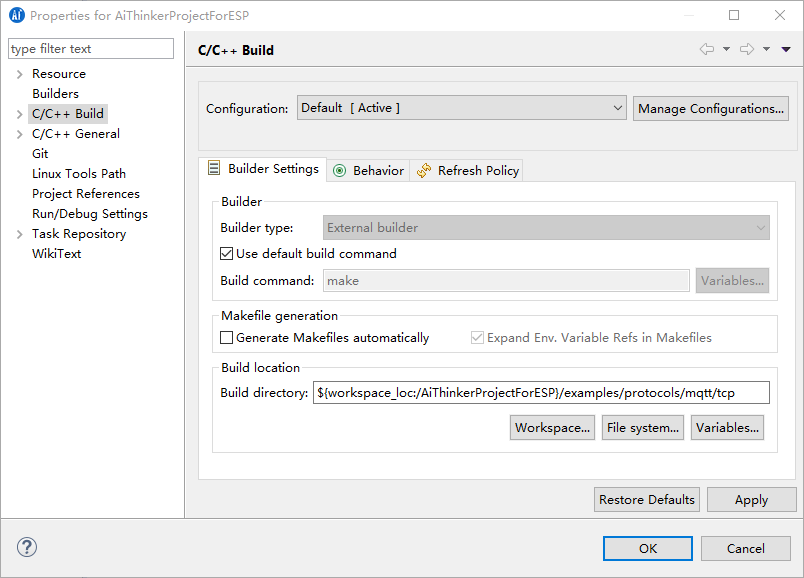Image resolution: width=804 pixels, height=578 pixels.
Task: Enable Generate Makefiles automatically
Action: (227, 338)
